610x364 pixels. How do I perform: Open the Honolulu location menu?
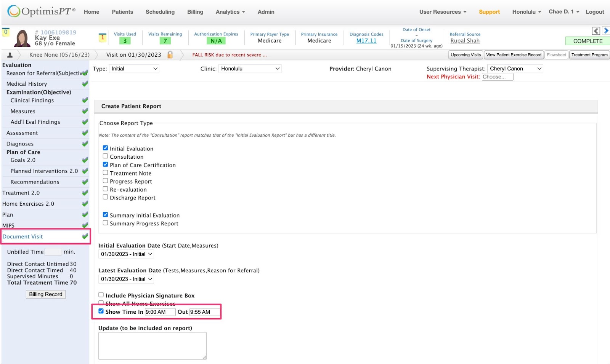point(527,12)
